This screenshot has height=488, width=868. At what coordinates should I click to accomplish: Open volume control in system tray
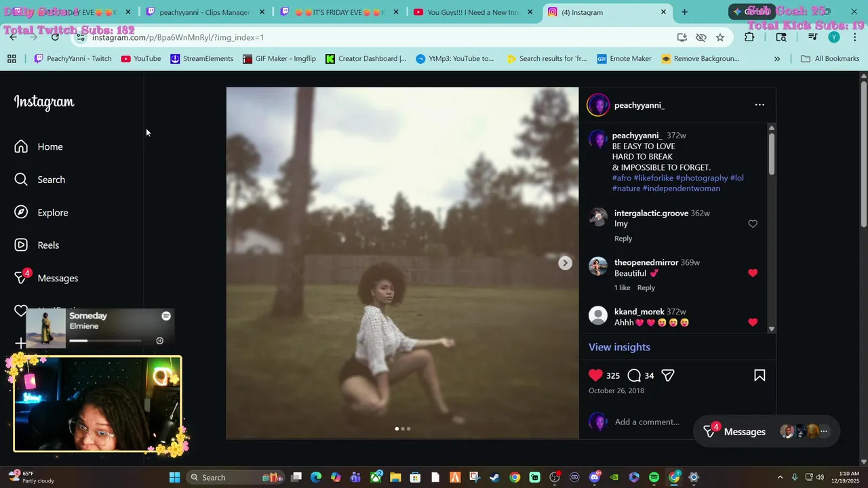[820, 477]
